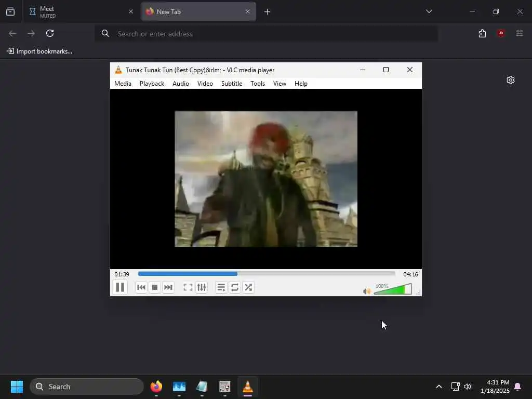Open the Video menu in VLC
The width and height of the screenshot is (532, 399).
(205, 84)
